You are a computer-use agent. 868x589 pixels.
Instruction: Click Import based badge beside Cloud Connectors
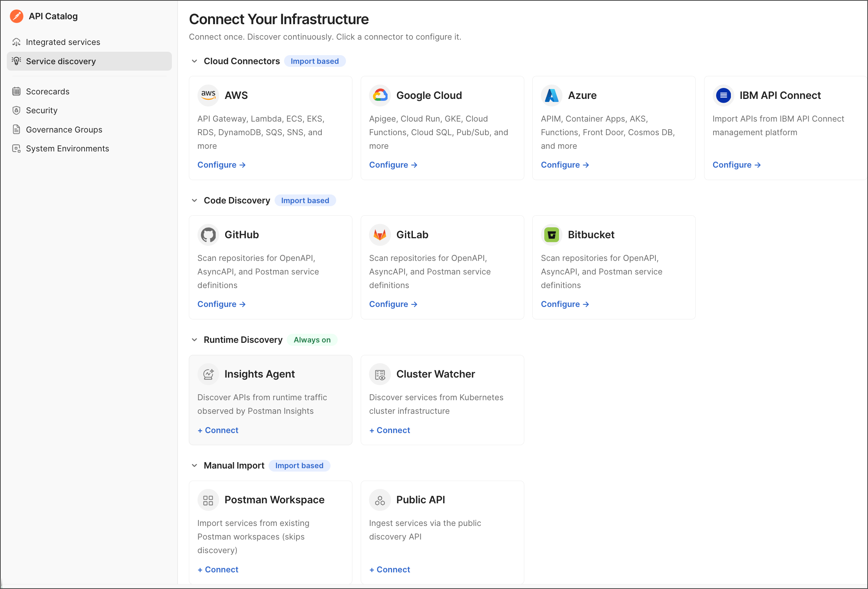pyautogui.click(x=315, y=61)
